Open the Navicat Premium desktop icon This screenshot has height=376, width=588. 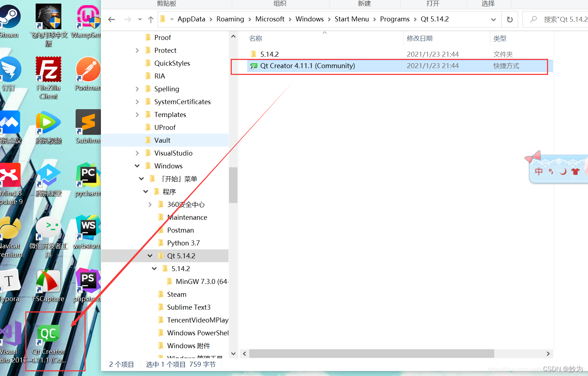point(11,237)
